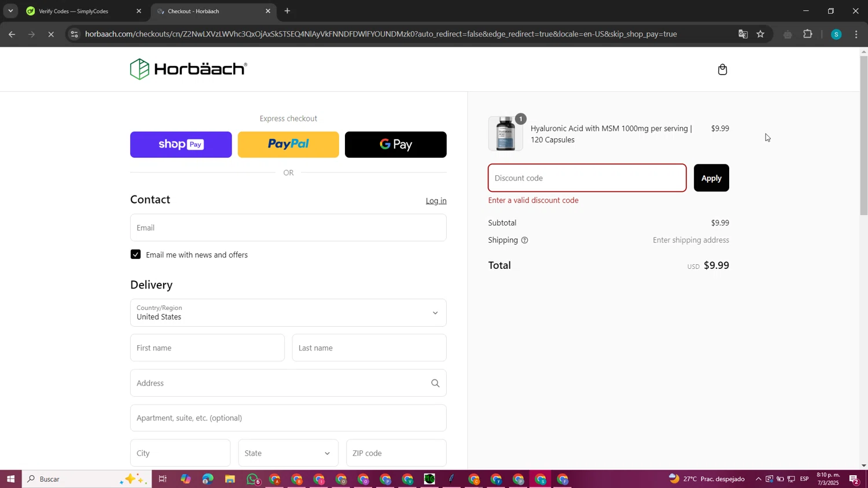This screenshot has height=488, width=868.
Task: Show hidden system tray icons
Action: pyautogui.click(x=758, y=479)
